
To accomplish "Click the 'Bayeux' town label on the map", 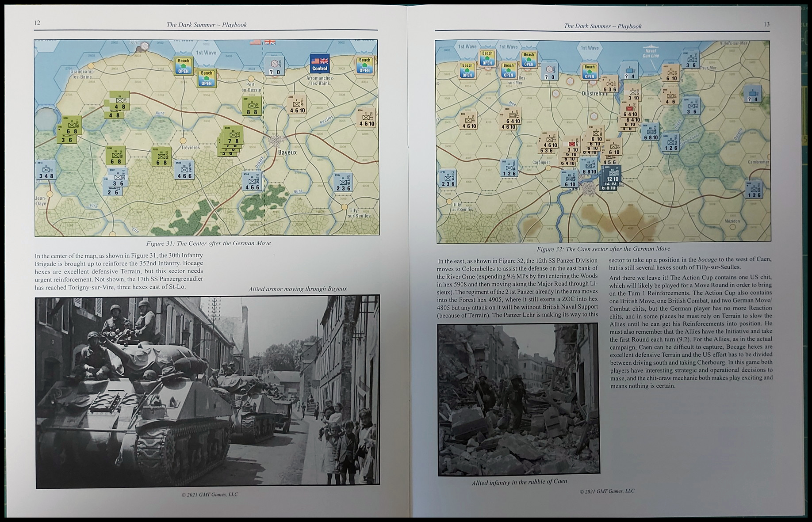I will [287, 152].
